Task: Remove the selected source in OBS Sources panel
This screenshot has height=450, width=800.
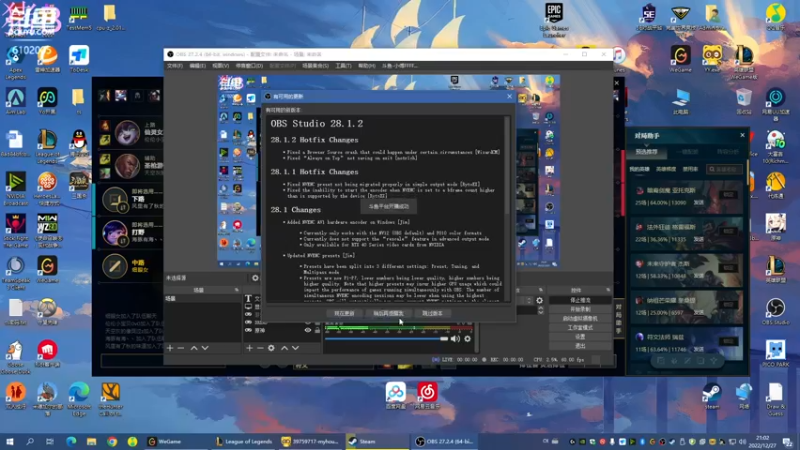Action: tap(260, 348)
